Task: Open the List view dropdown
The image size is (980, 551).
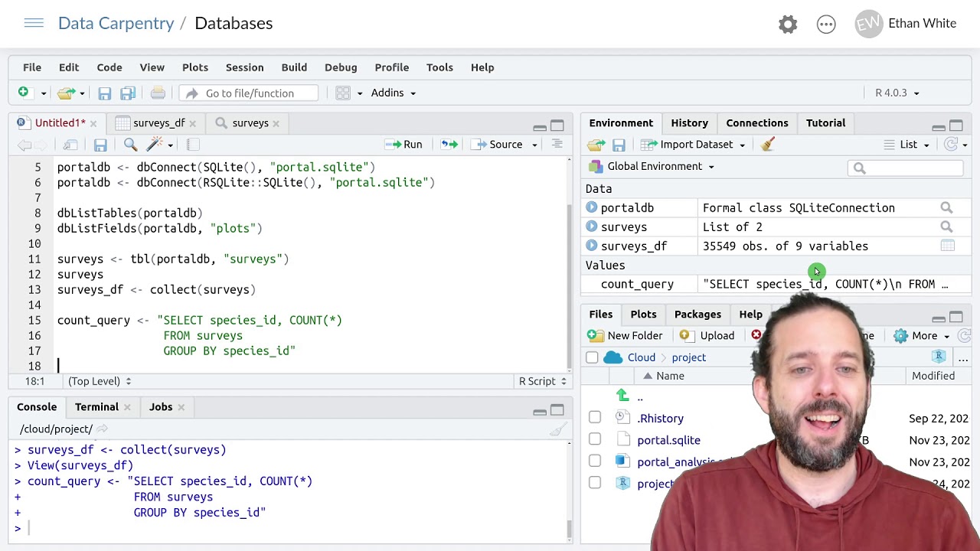Action: click(x=906, y=144)
